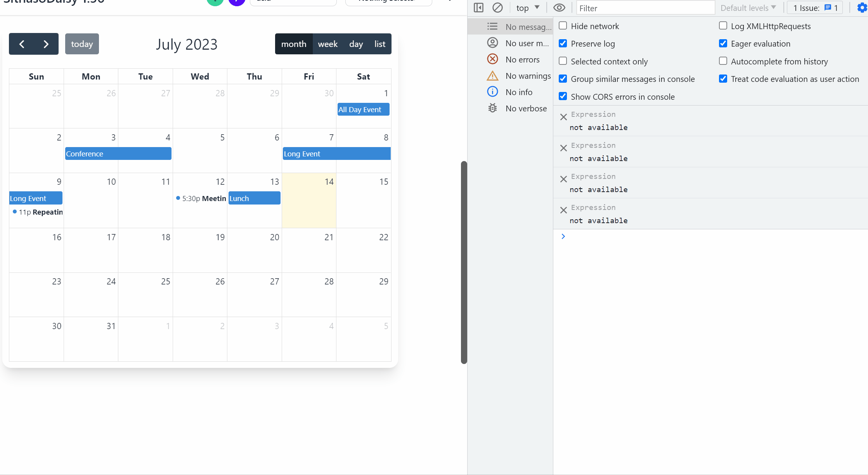Expand the console prompt chevron

(x=564, y=236)
